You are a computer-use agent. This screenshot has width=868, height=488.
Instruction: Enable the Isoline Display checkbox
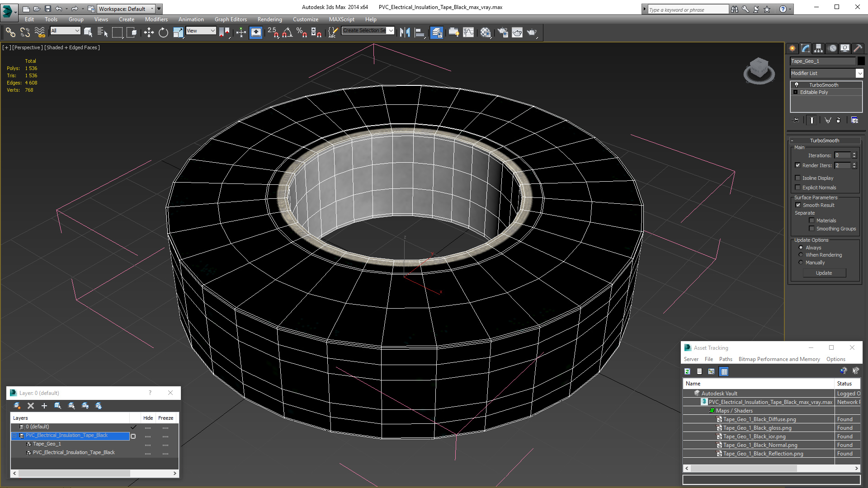[798, 178]
